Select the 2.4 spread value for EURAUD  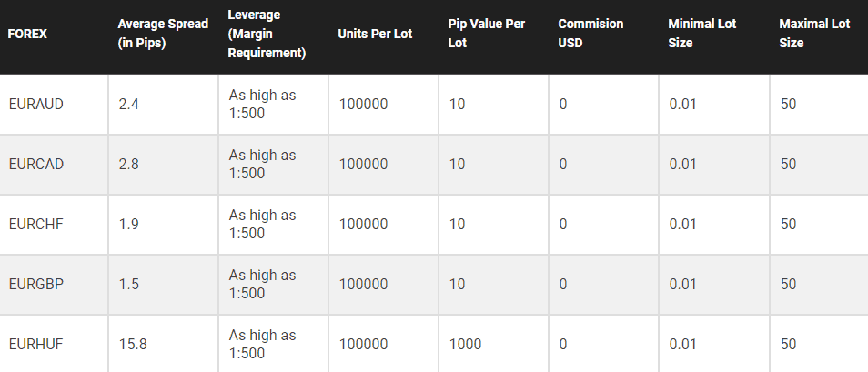click(128, 104)
